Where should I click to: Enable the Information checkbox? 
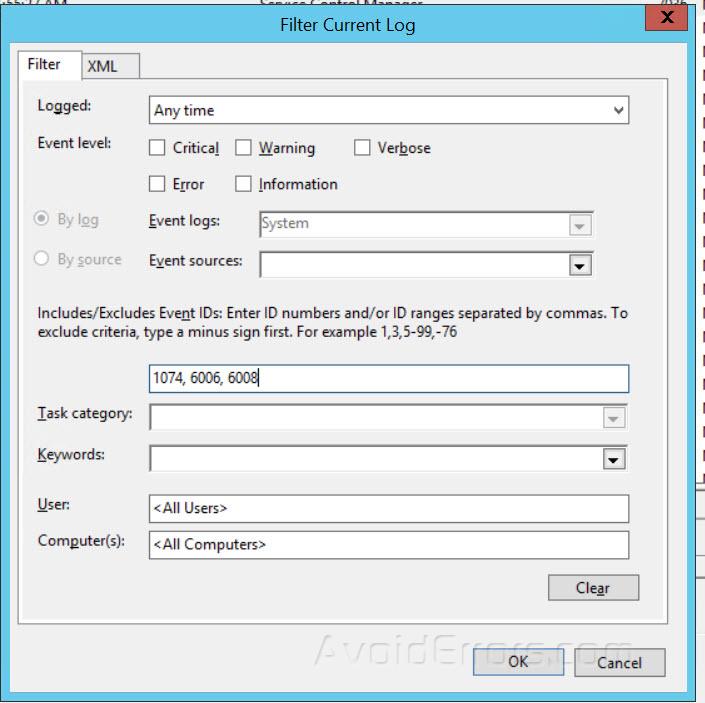tap(243, 184)
